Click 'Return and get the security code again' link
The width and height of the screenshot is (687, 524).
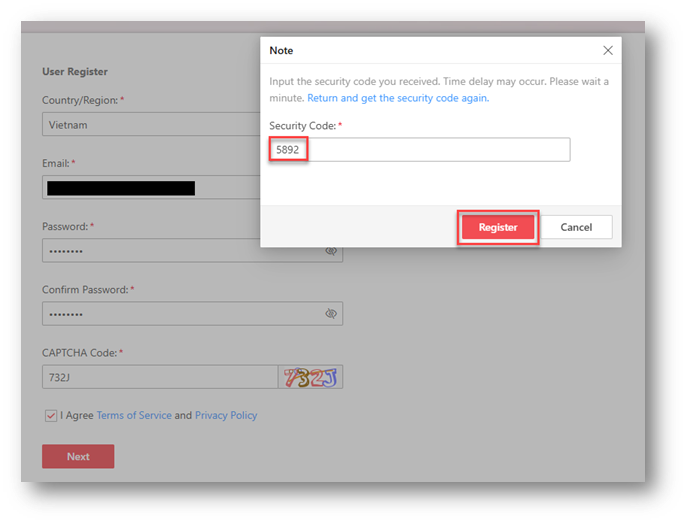click(397, 98)
